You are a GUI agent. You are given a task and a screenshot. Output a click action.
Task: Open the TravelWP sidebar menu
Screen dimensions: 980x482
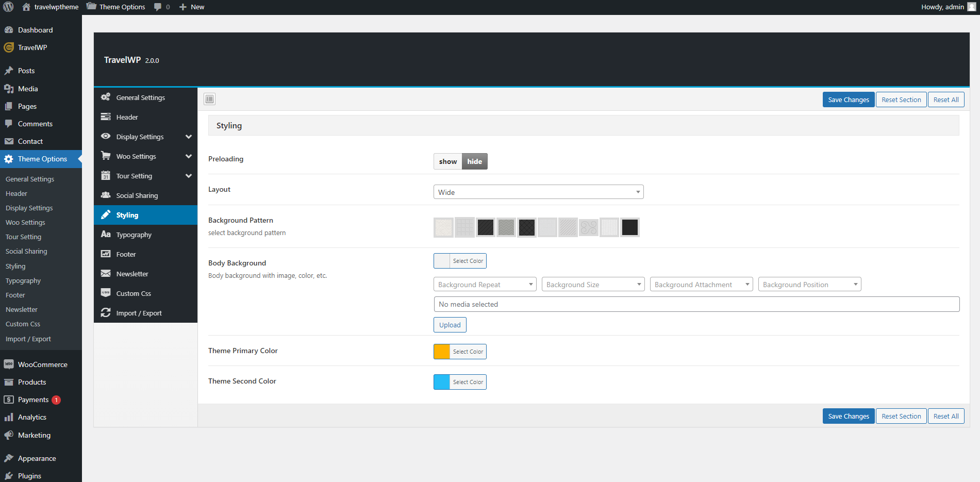(41, 47)
